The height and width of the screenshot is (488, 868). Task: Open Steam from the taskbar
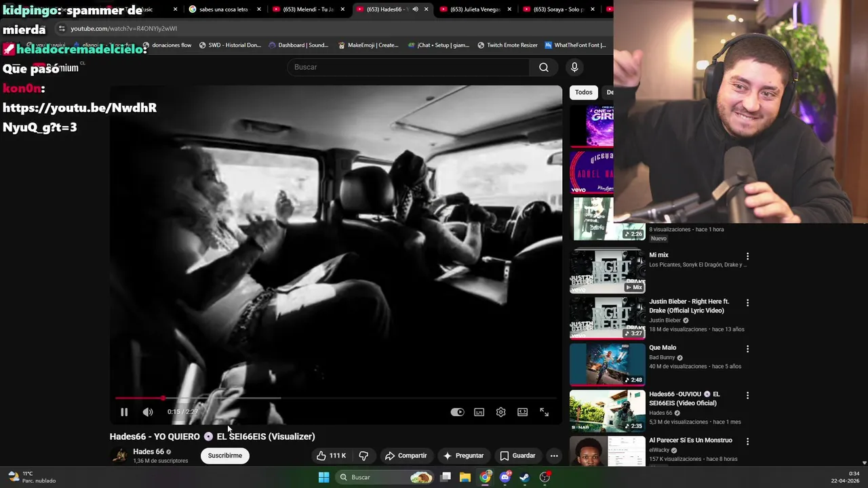coord(525,477)
